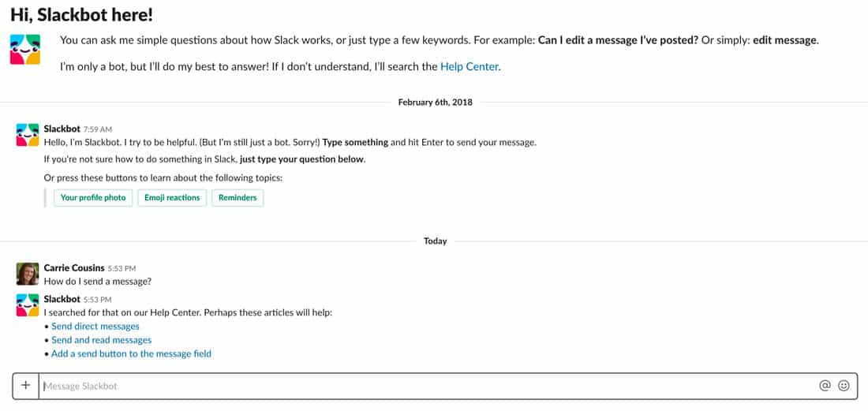Click the 5:53 PM timestamp on Carrie's message
The width and height of the screenshot is (868, 411).
click(x=121, y=269)
